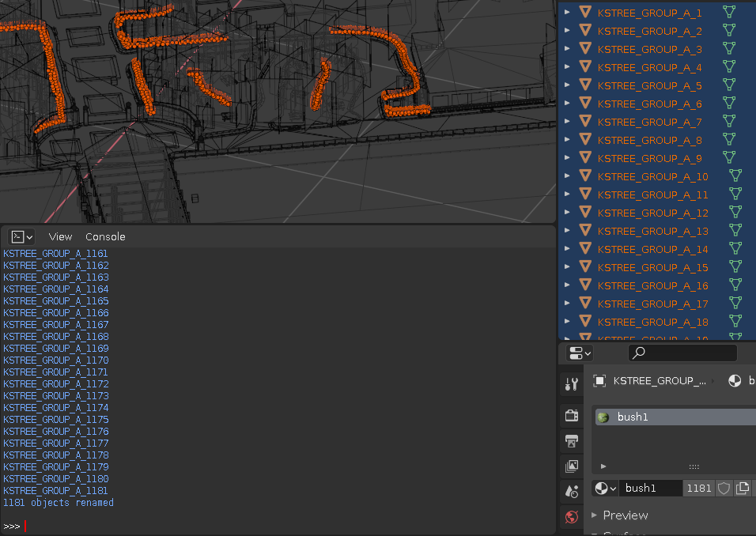The height and width of the screenshot is (536, 756).
Task: Click the KSTREE_GROUP_... breadcrumb label in properties
Action: [660, 381]
